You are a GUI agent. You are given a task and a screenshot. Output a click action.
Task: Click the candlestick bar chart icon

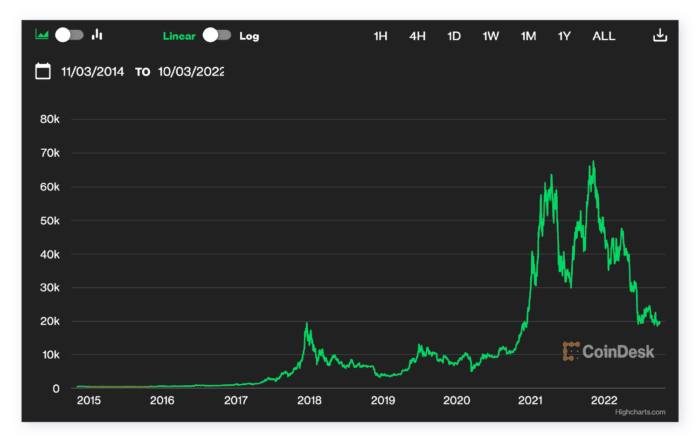pyautogui.click(x=98, y=35)
